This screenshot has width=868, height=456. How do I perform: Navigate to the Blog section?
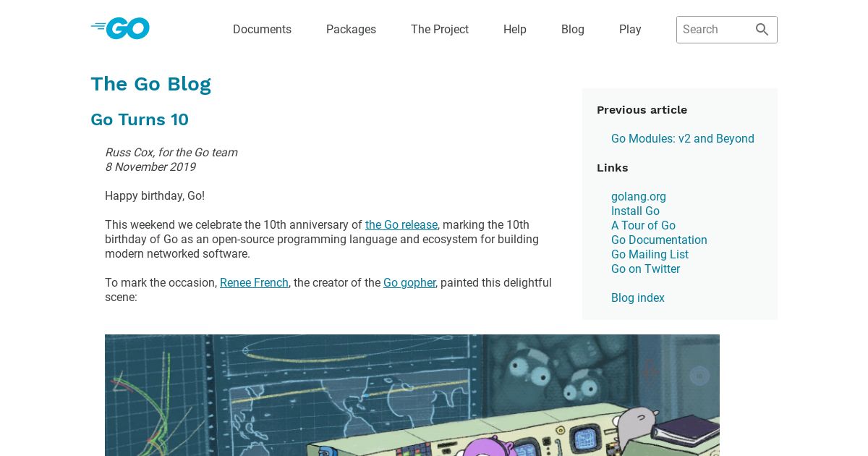click(x=573, y=30)
